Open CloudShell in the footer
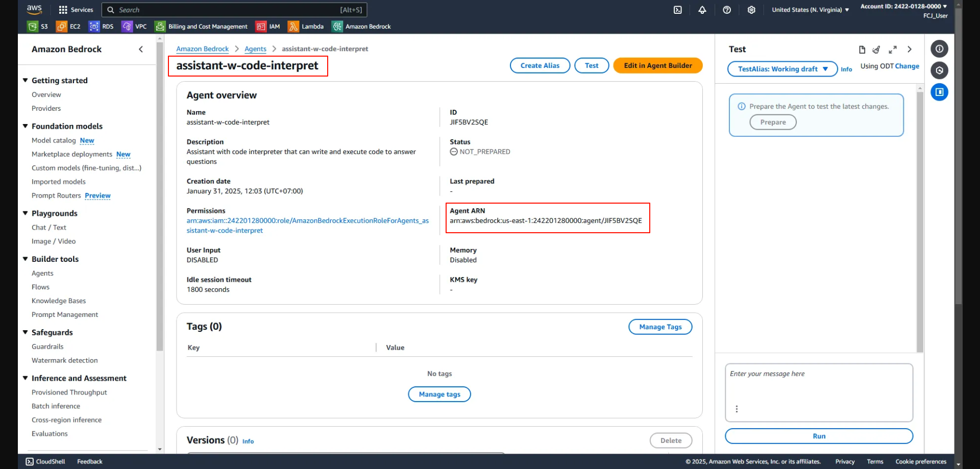This screenshot has height=469, width=980. 45,462
